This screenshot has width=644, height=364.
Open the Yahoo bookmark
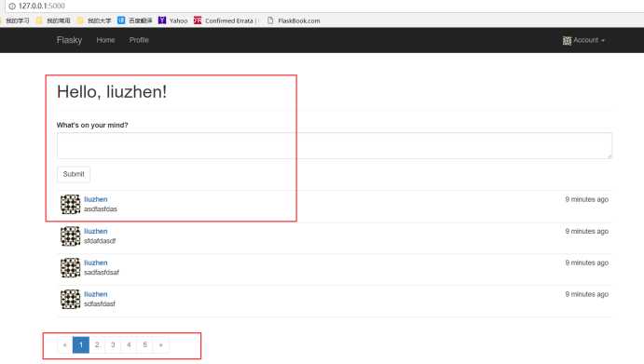pos(173,20)
